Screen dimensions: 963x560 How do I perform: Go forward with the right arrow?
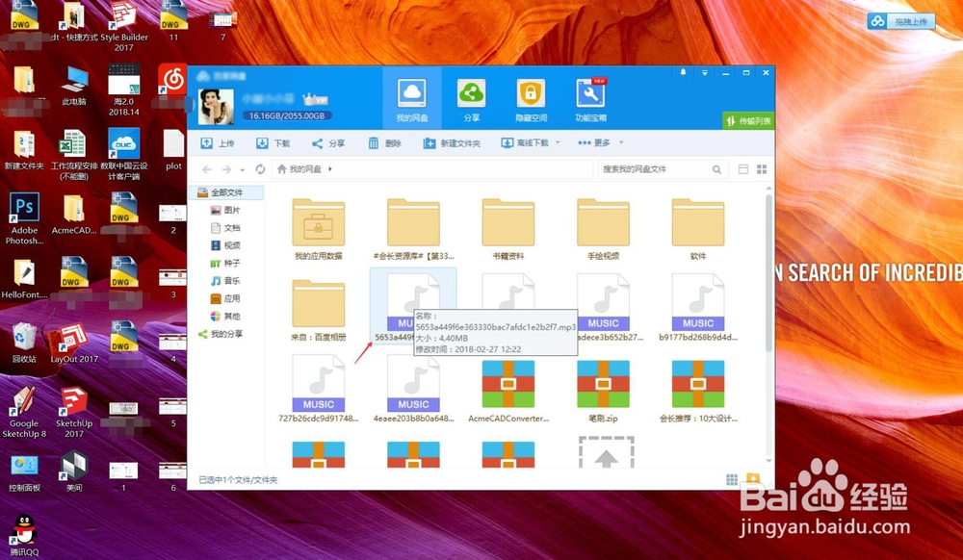[226, 169]
